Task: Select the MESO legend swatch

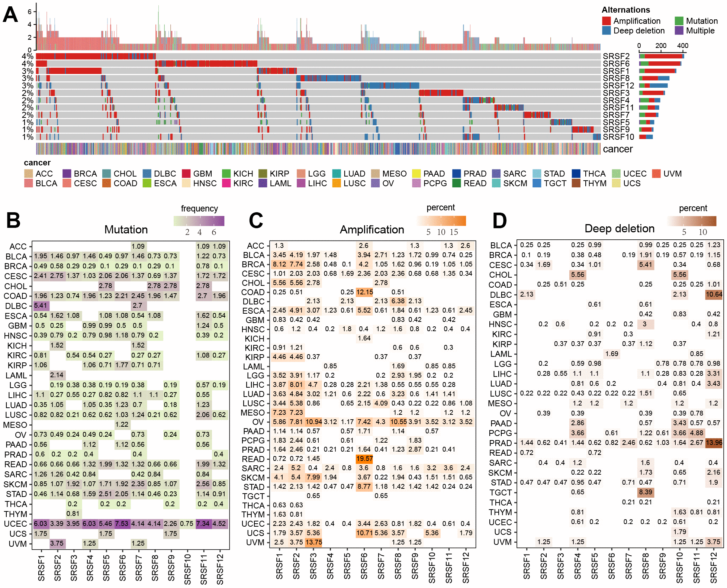Action: 376,174
